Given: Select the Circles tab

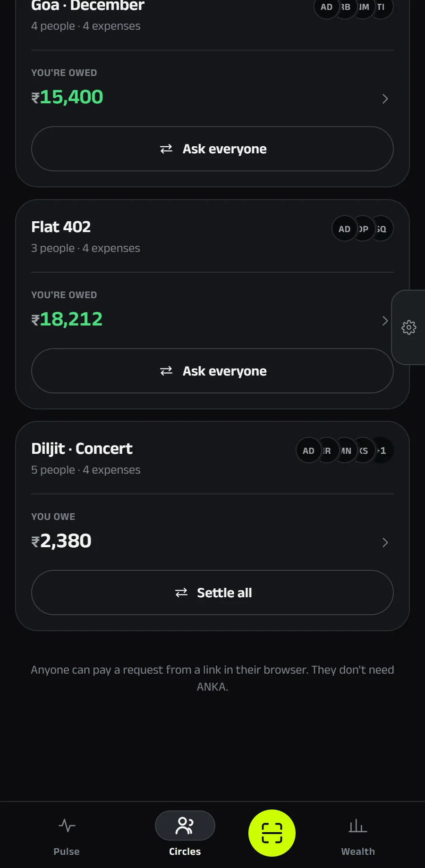Looking at the screenshot, I should 185,834.
